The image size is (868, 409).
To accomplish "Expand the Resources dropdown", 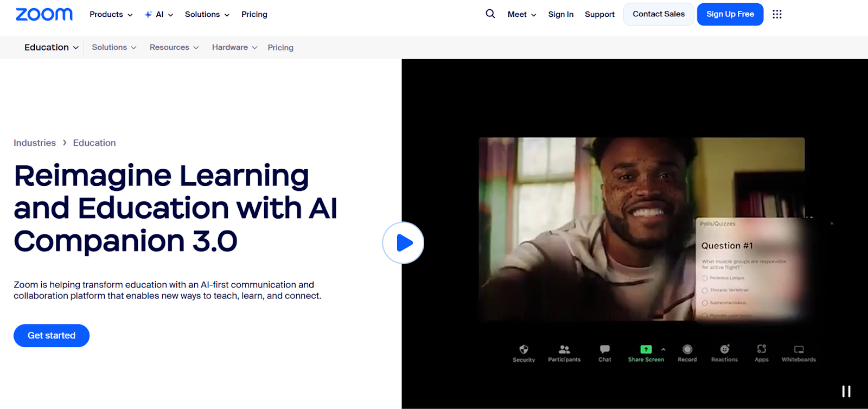I will (174, 47).
